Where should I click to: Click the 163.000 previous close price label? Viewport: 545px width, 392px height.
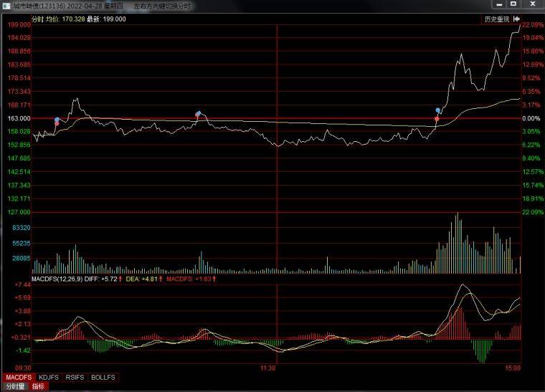[x=19, y=118]
